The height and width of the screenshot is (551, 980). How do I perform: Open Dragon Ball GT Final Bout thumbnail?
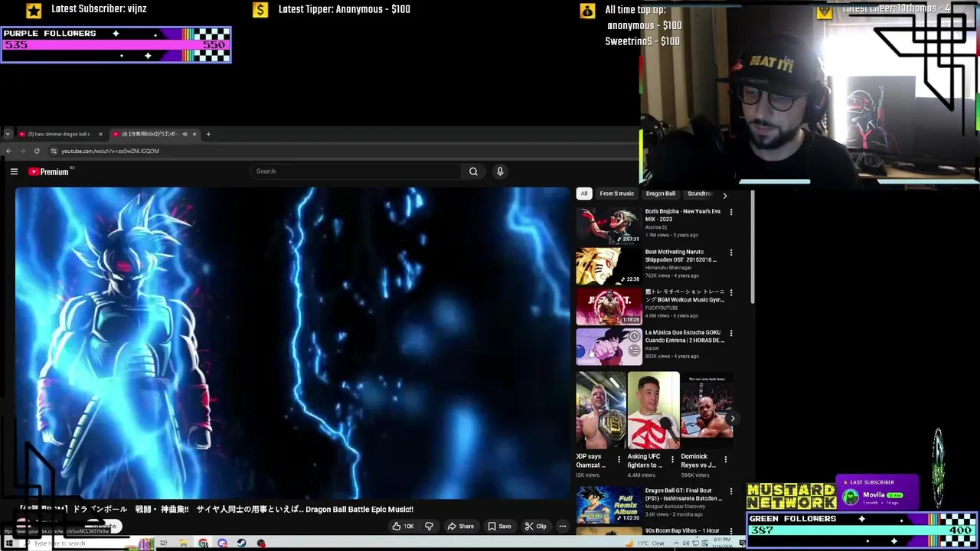609,505
